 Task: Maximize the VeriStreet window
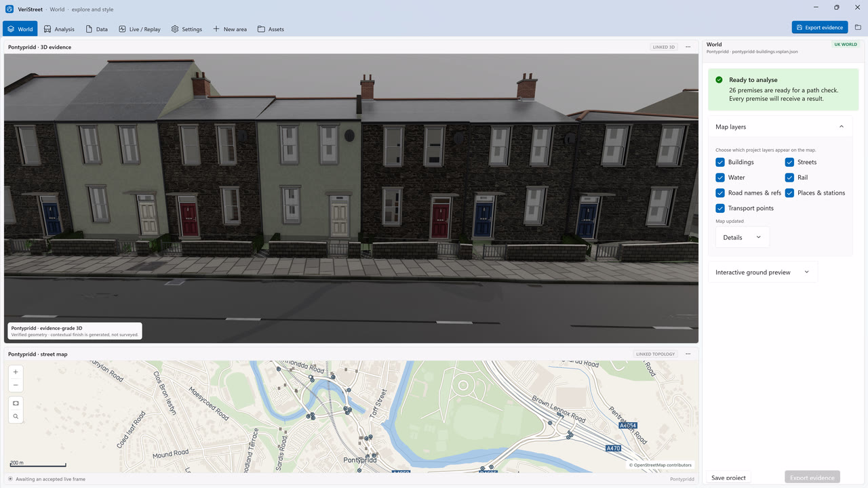[x=836, y=7]
